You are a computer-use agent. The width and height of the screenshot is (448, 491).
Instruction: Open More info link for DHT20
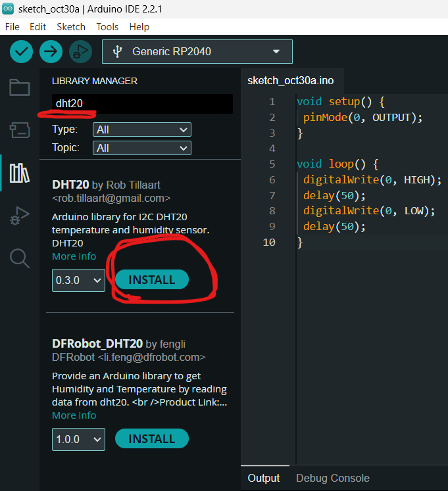click(74, 256)
